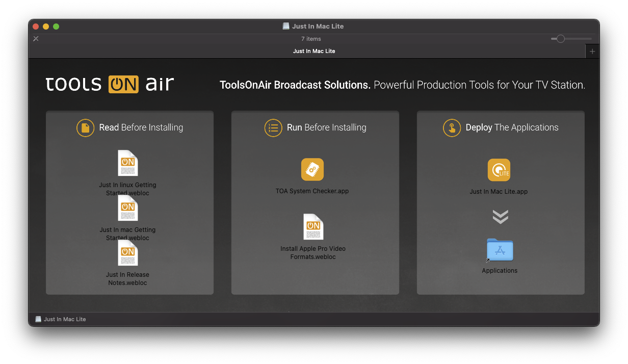Click 'Just In linux Getting Started.webloc' filename
Image resolution: width=628 pixels, height=364 pixels.
(127, 189)
